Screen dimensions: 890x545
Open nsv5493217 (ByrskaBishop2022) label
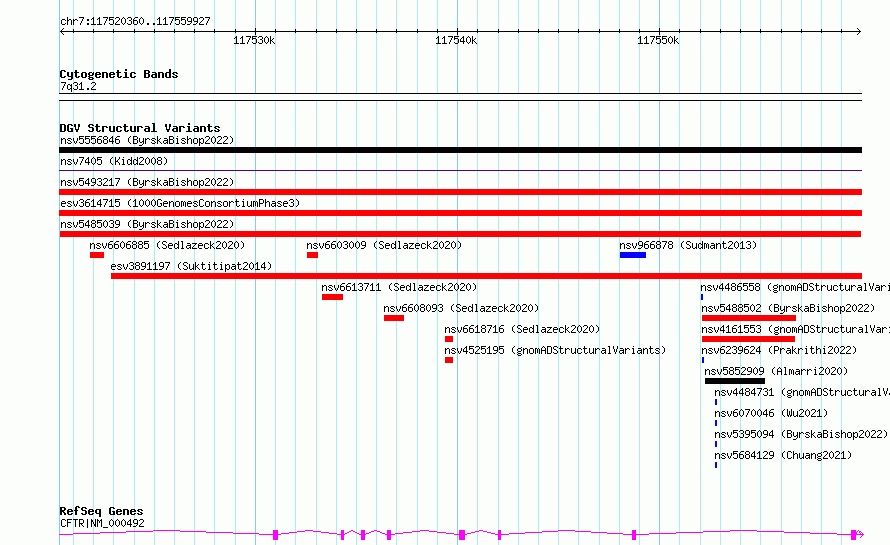[x=147, y=182]
